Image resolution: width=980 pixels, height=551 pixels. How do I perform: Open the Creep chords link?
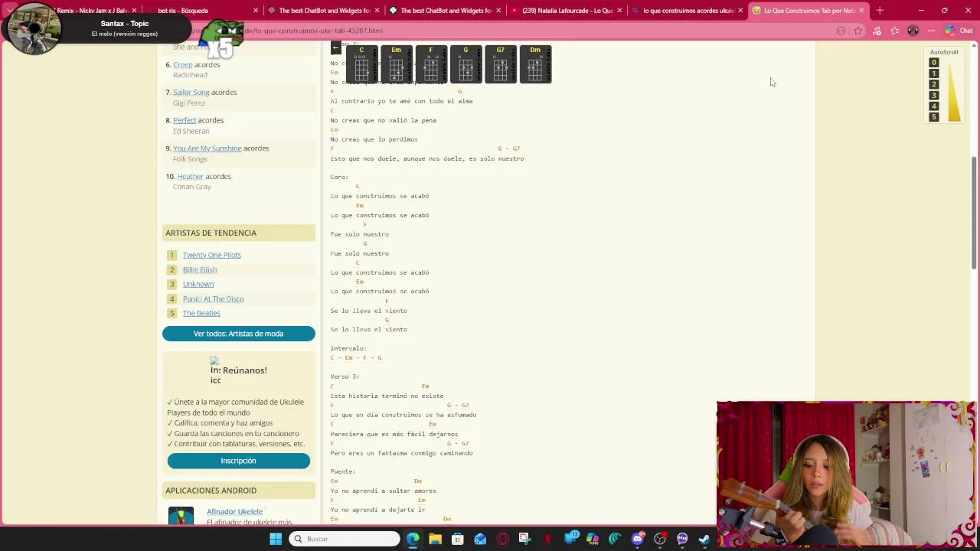coord(182,64)
